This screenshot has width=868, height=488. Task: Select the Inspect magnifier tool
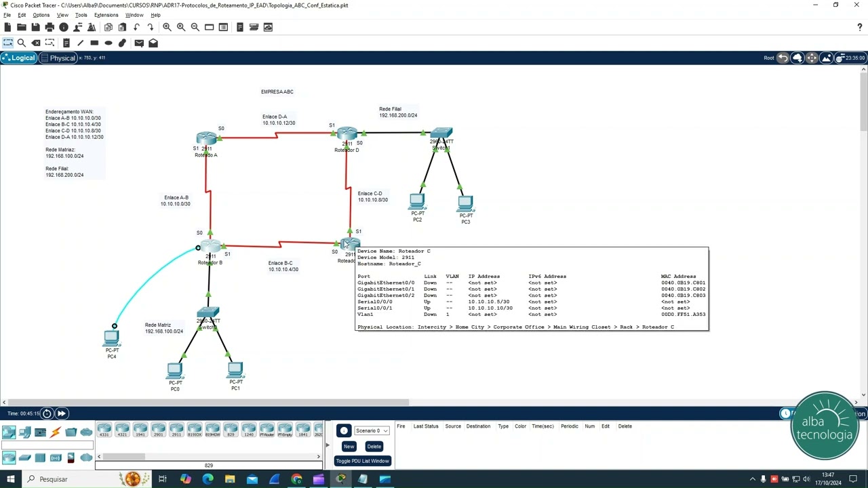coord(22,43)
